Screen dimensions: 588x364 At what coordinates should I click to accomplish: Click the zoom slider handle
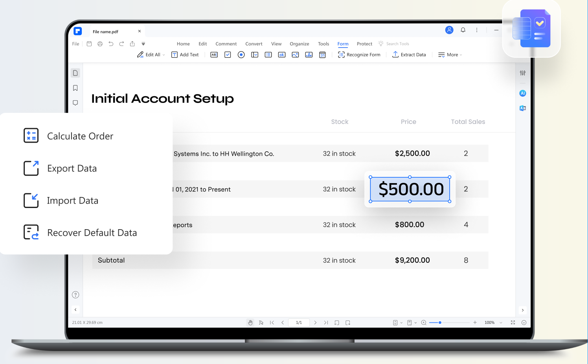pos(440,322)
